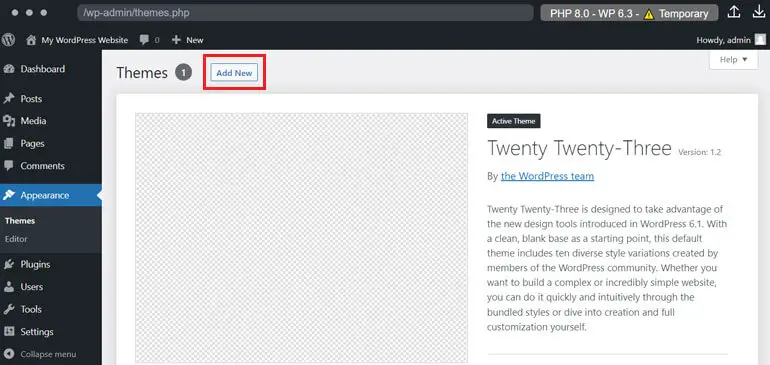The height and width of the screenshot is (365, 770).
Task: Click the Pages icon in sidebar
Action: point(9,143)
